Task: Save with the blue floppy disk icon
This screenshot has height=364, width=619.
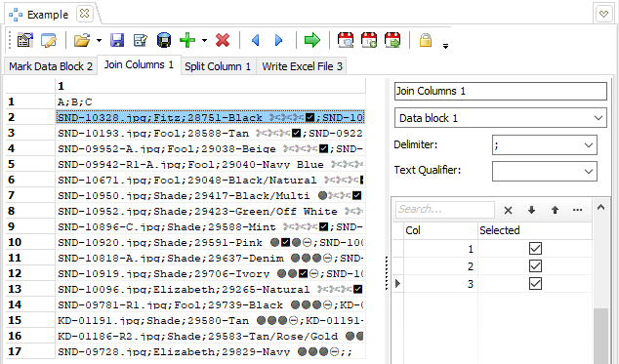Action: (117, 40)
